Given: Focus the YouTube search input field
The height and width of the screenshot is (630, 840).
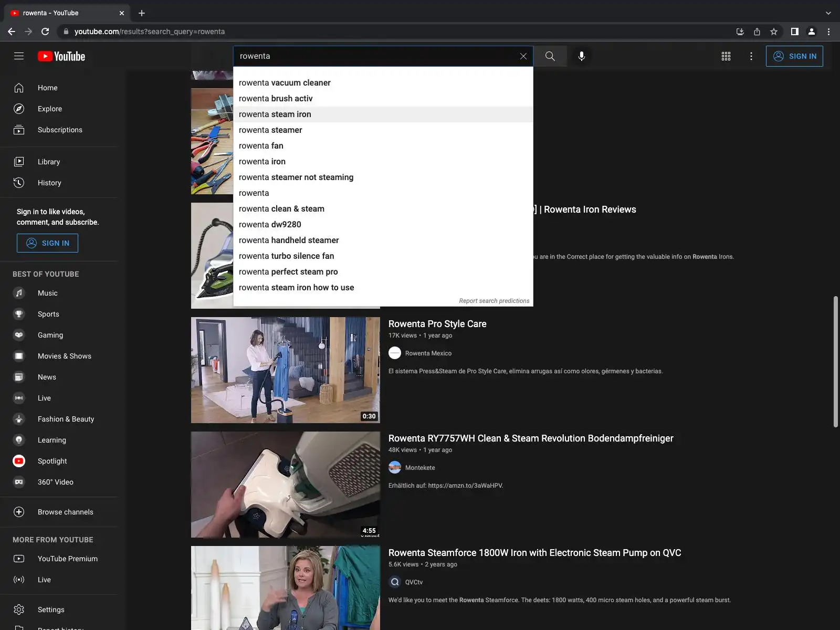Looking at the screenshot, I should tap(376, 56).
